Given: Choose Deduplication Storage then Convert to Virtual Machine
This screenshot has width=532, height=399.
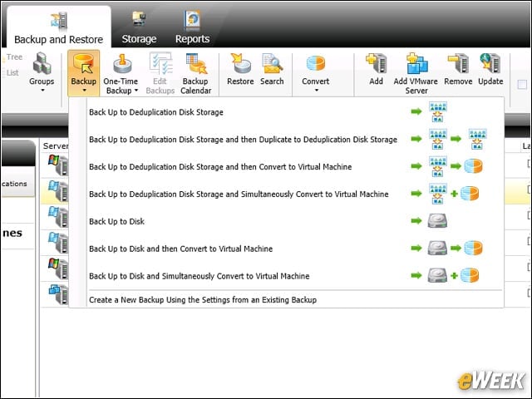Looking at the screenshot, I should (286, 166).
